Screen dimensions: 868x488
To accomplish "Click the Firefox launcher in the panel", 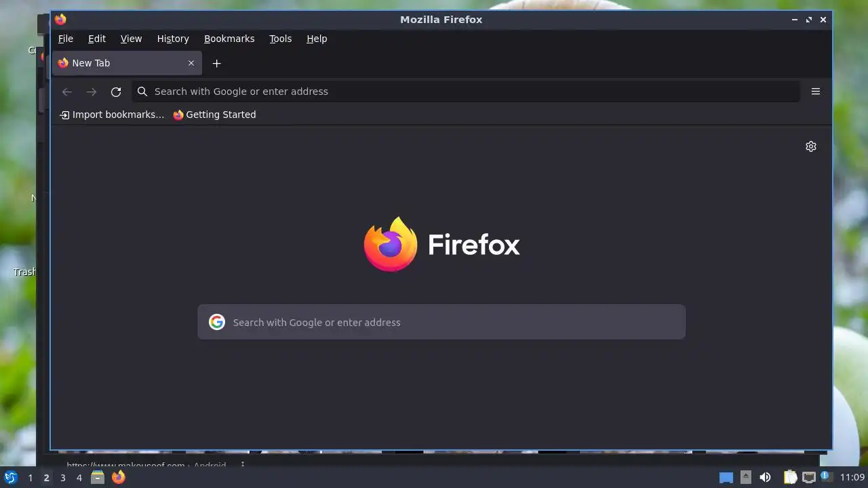I will click(119, 477).
